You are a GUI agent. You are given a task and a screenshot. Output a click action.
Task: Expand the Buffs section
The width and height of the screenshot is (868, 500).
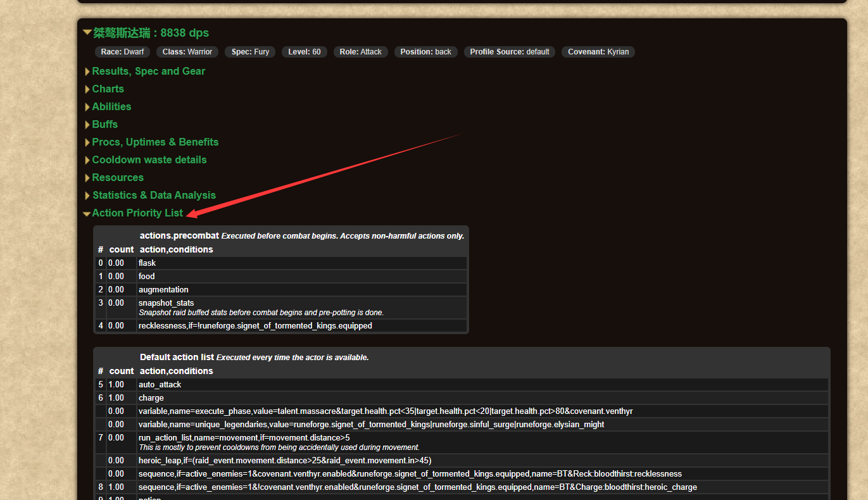(104, 125)
